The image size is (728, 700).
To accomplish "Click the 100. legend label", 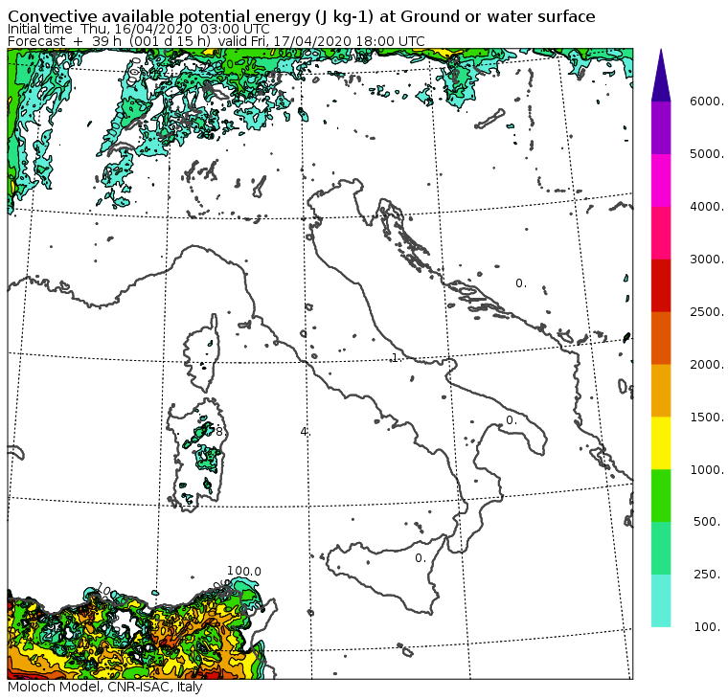I will tap(708, 627).
